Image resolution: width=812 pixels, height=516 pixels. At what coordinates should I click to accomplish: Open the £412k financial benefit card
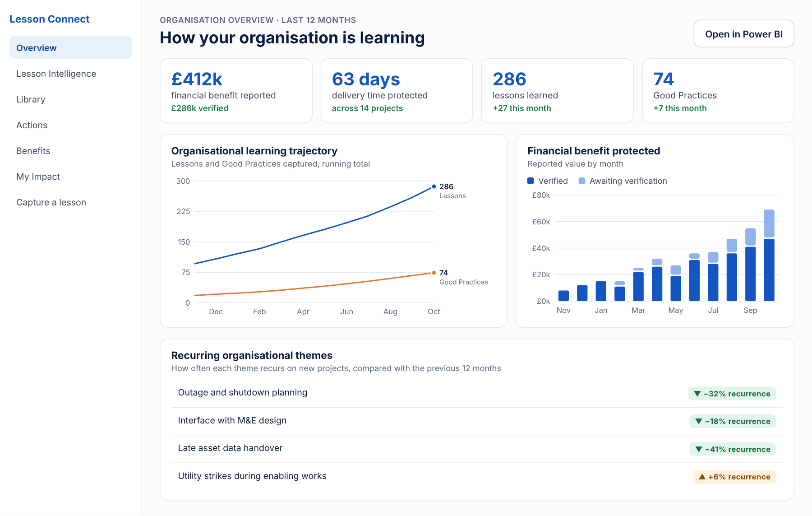point(236,91)
